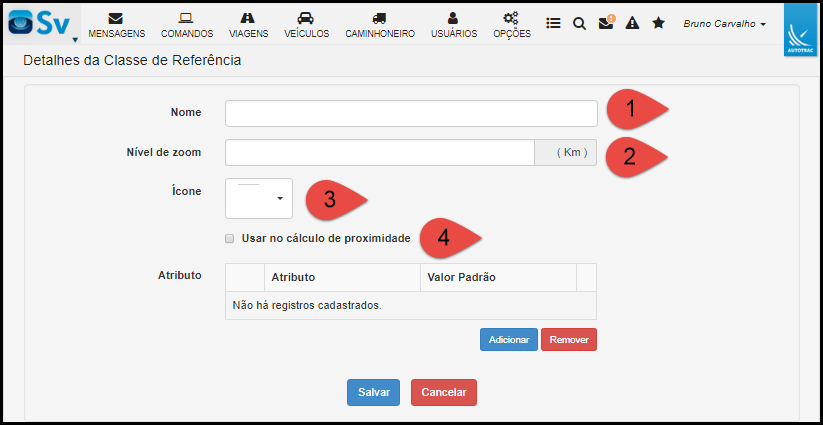Enable Usar no cálculo de proximidade checkbox
Viewport: 823px width, 425px height.
pos(229,238)
